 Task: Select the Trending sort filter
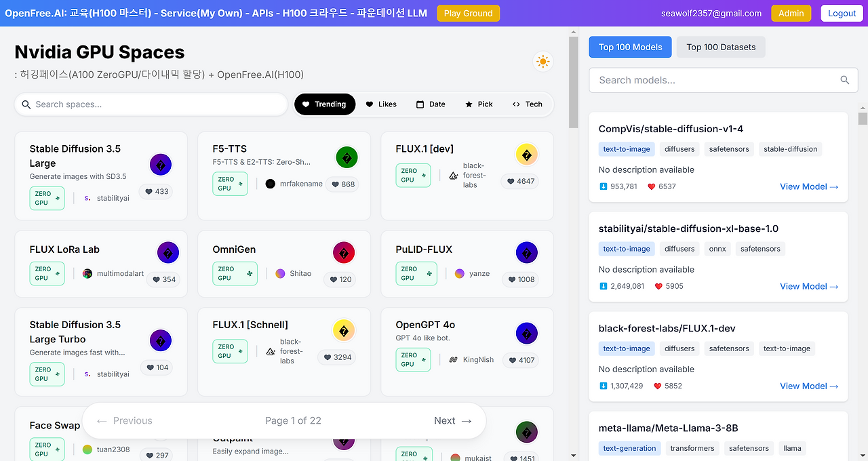pyautogui.click(x=325, y=104)
